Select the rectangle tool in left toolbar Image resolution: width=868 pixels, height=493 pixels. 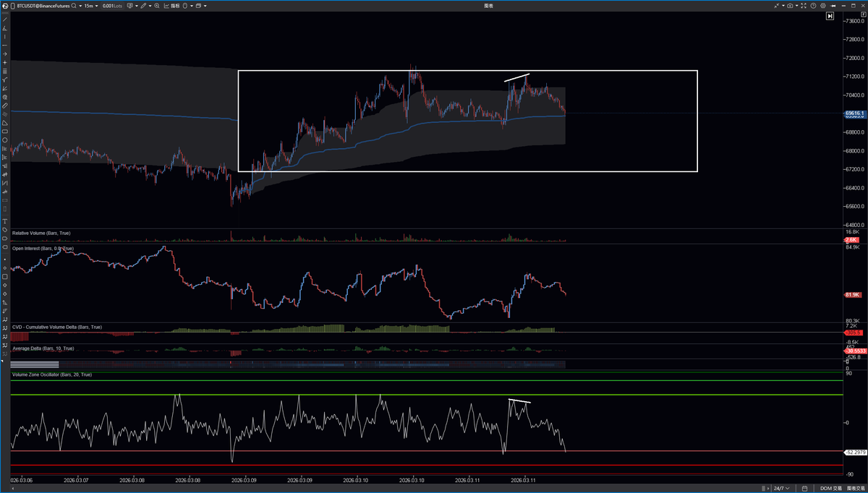[4, 132]
